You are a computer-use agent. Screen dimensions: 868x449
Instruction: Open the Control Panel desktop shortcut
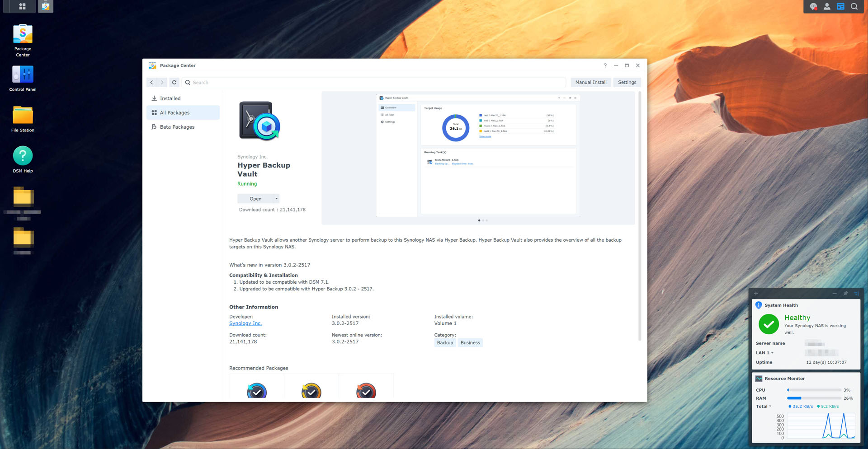click(23, 78)
